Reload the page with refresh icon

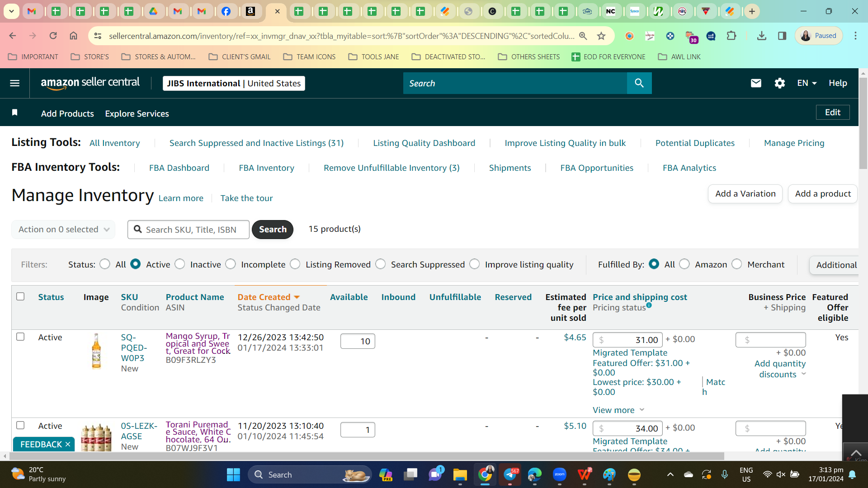coord(53,36)
